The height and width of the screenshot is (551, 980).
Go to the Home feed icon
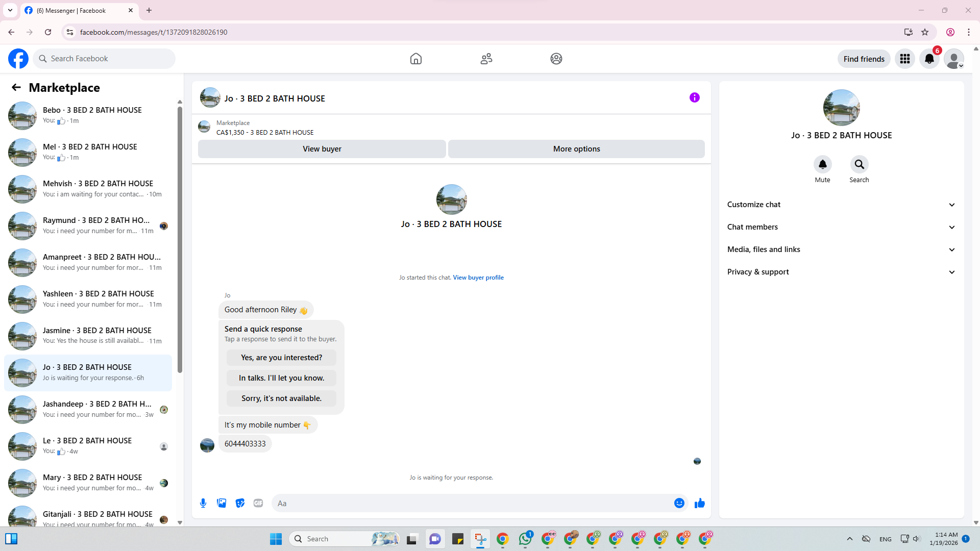[416, 59]
